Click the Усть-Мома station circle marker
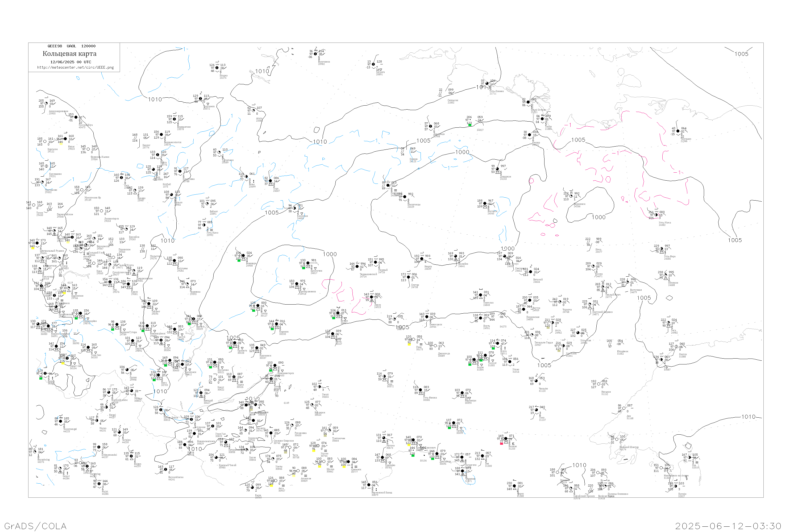Screen dimensions: 798x532 tap(656, 215)
